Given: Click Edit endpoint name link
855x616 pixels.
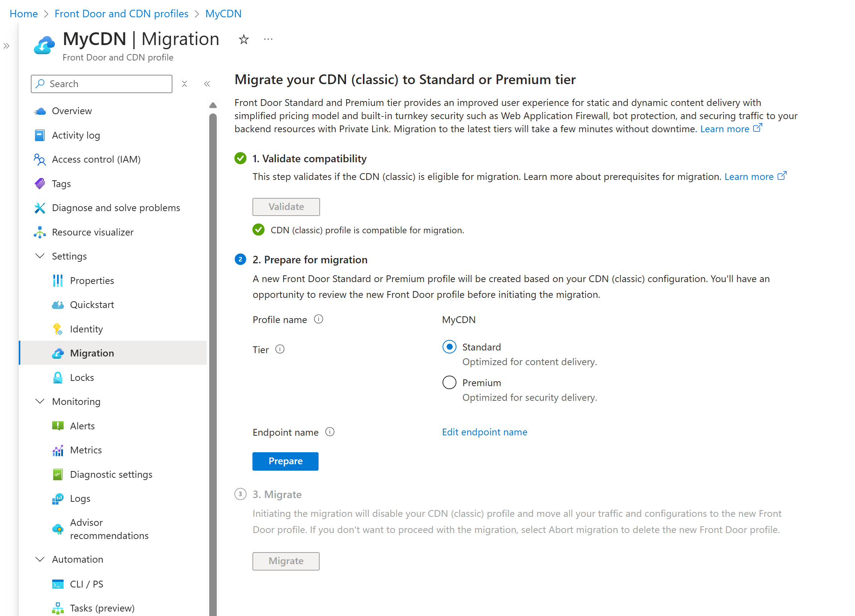Looking at the screenshot, I should tap(485, 432).
